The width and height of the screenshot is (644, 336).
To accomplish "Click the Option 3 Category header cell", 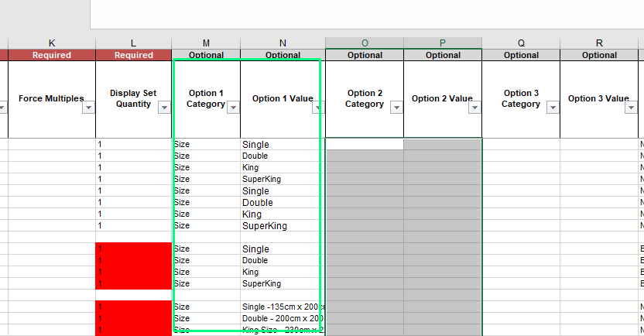I will tap(521, 99).
